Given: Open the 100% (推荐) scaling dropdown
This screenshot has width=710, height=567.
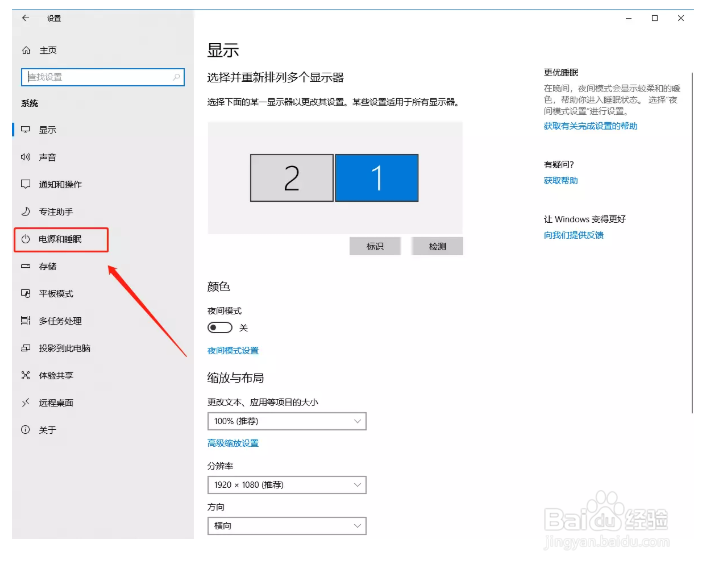Looking at the screenshot, I should [287, 421].
